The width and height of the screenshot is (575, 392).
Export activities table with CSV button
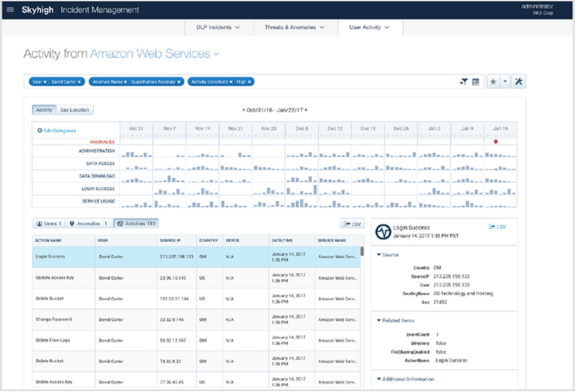(352, 224)
